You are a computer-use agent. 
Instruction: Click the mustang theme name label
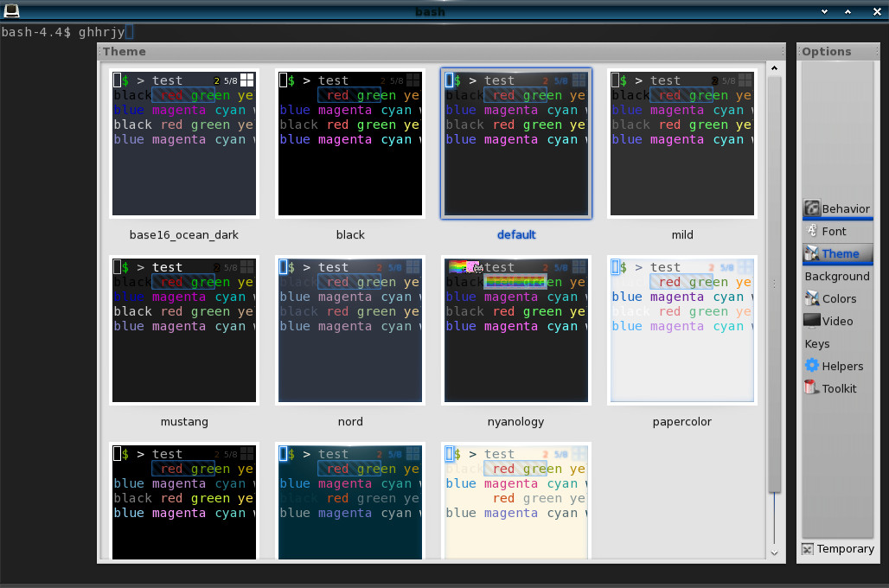pyautogui.click(x=184, y=422)
